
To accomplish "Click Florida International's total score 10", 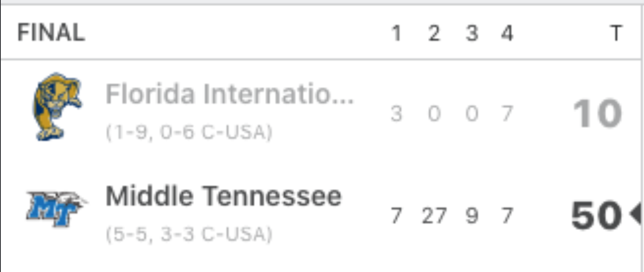I will 598,114.
